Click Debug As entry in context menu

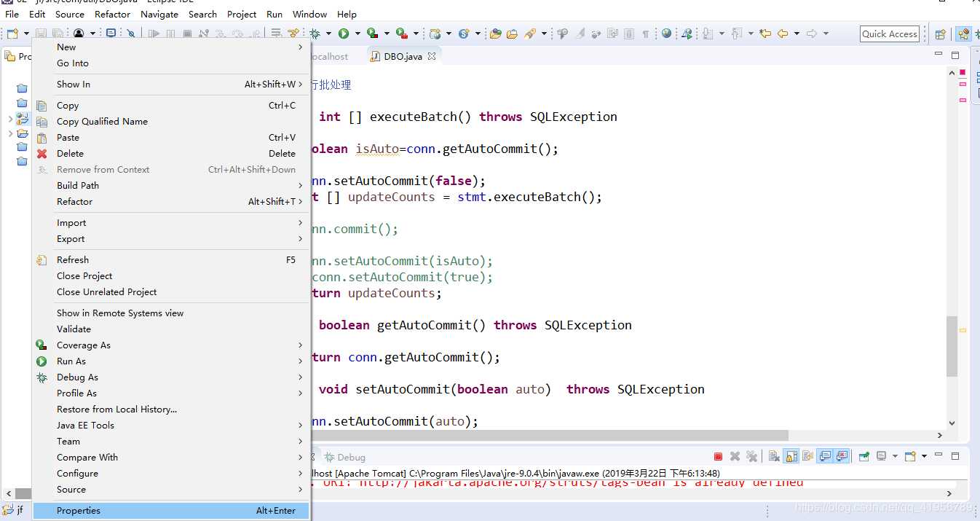tap(171, 377)
